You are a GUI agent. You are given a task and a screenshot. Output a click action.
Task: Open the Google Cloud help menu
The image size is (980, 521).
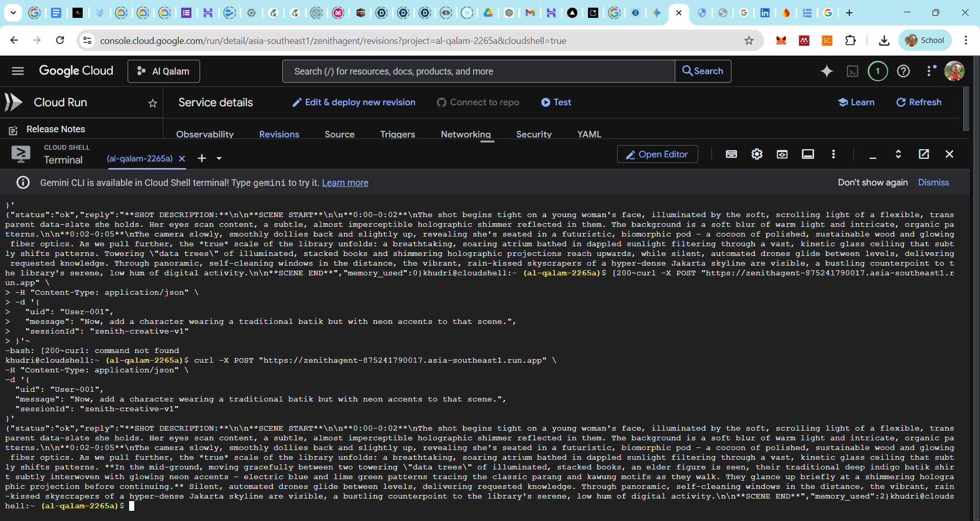click(903, 71)
